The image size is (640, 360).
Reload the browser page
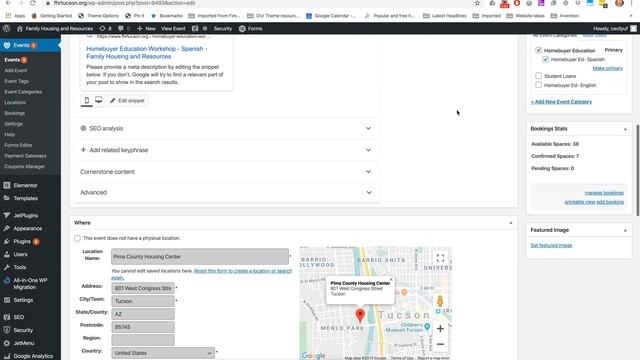tap(33, 3)
